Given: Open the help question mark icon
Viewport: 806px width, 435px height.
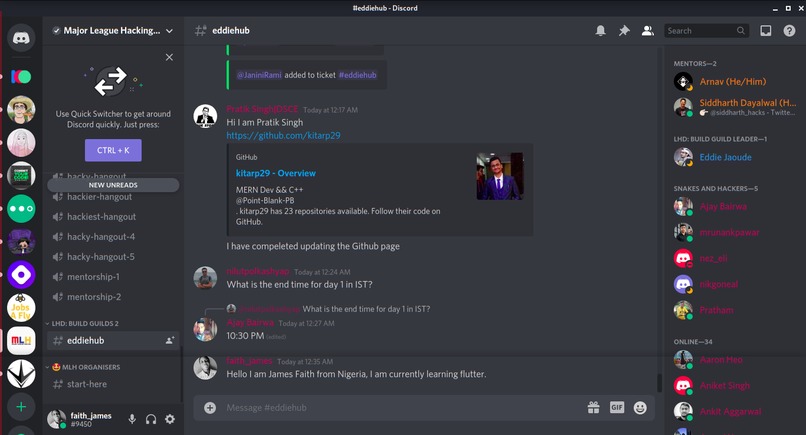Looking at the screenshot, I should pos(790,31).
